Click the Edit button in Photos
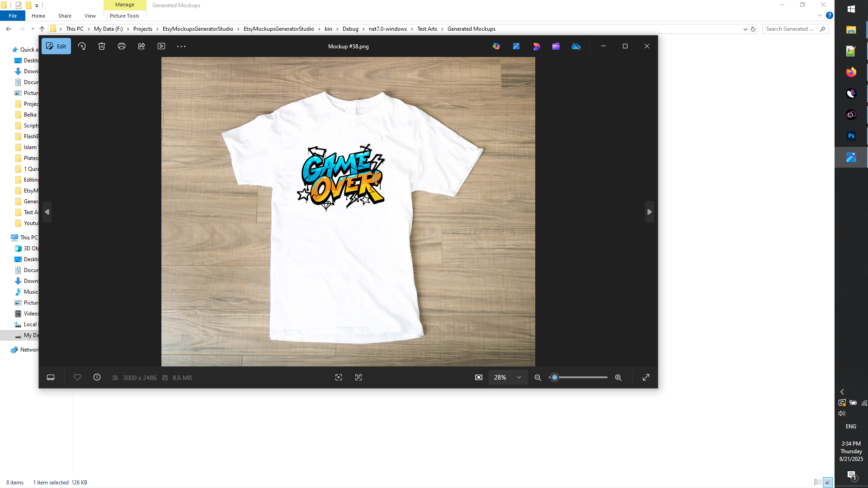The height and width of the screenshot is (488, 868). [x=56, y=46]
